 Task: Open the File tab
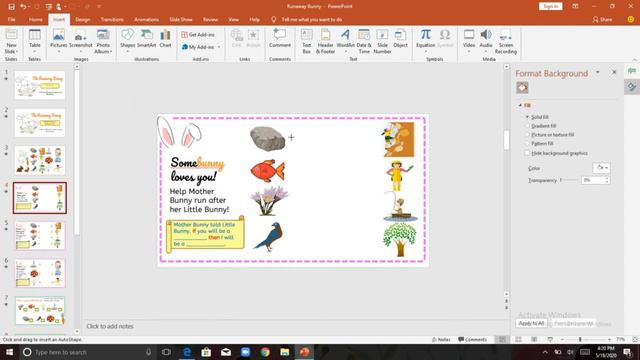11,20
